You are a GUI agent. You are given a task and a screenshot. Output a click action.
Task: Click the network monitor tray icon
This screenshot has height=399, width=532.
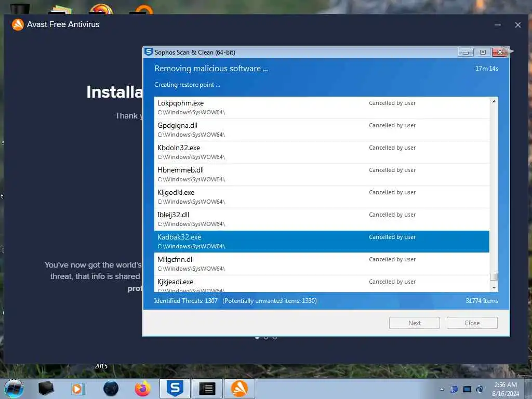tap(467, 389)
